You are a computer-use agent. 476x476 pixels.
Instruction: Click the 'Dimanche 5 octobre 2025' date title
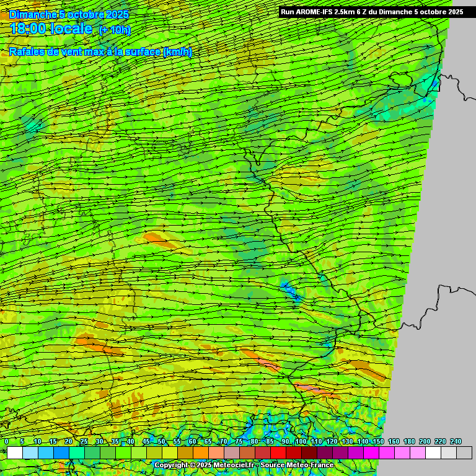pyautogui.click(x=69, y=14)
